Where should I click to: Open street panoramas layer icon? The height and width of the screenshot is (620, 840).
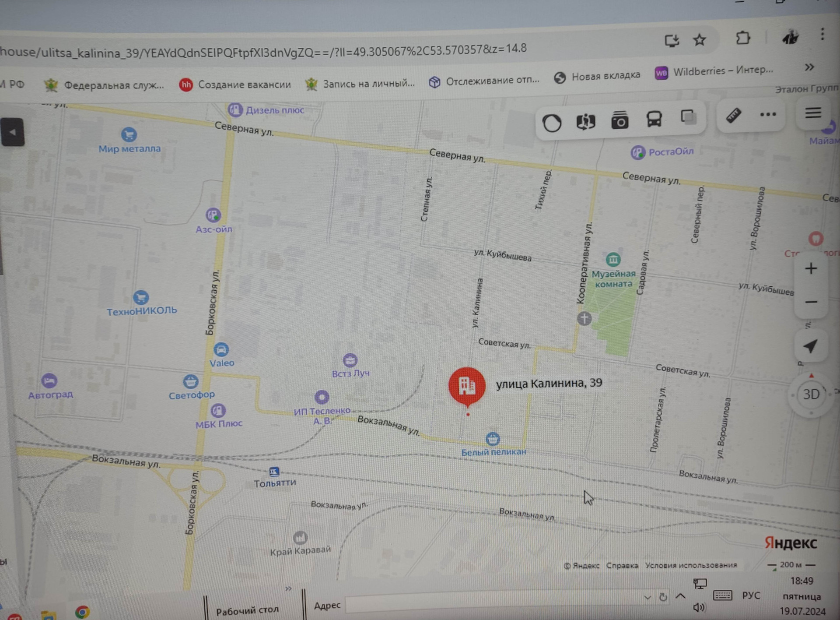click(x=585, y=121)
